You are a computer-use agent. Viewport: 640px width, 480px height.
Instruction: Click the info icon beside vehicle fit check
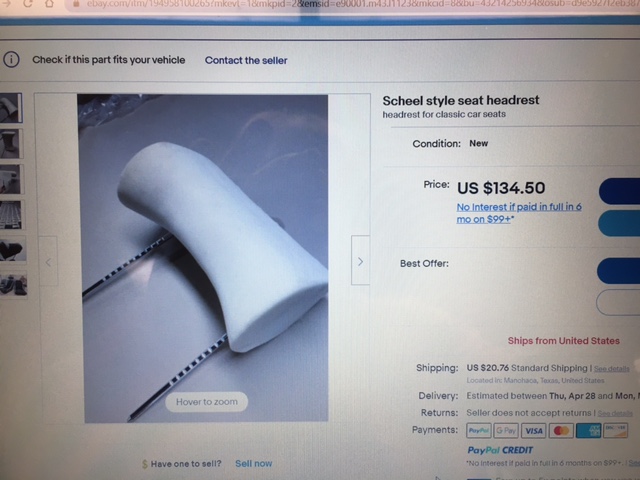[11, 60]
